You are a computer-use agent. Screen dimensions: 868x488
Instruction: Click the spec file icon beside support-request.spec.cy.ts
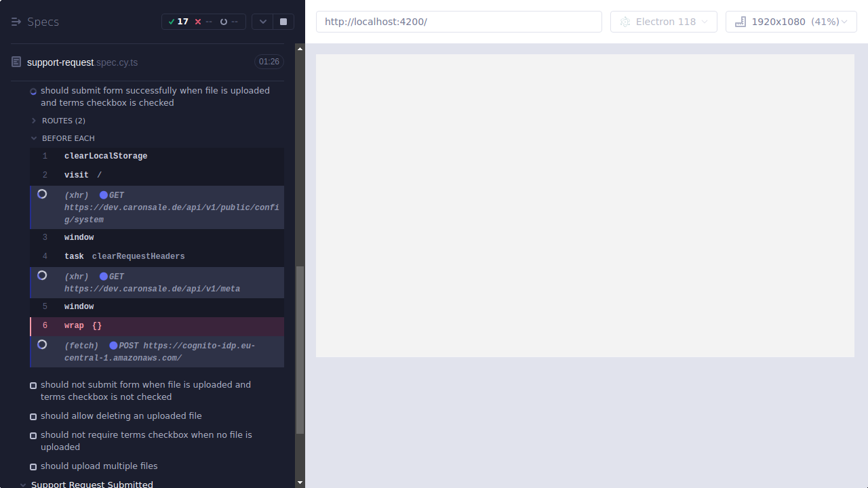click(16, 61)
